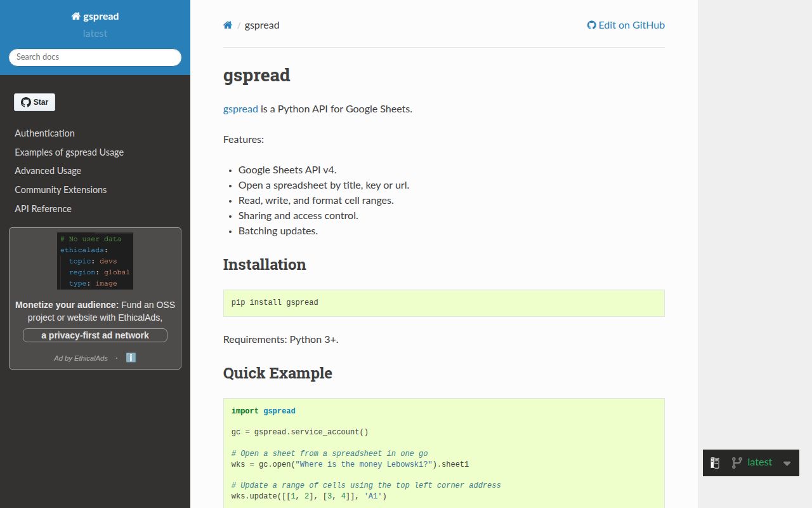
Task: Click 'gspread' breadcrumb text
Action: point(262,25)
